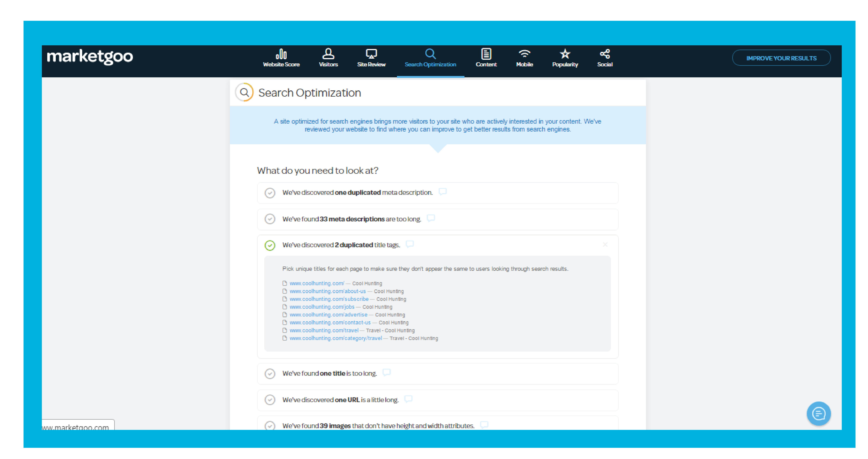Switch to the Website Score tab

click(281, 58)
